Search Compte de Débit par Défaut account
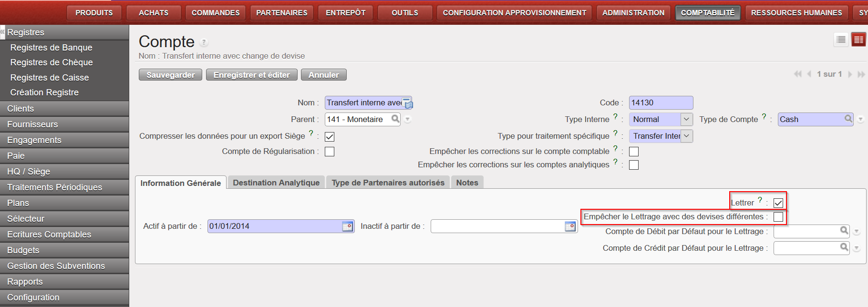The height and width of the screenshot is (307, 868). (844, 231)
